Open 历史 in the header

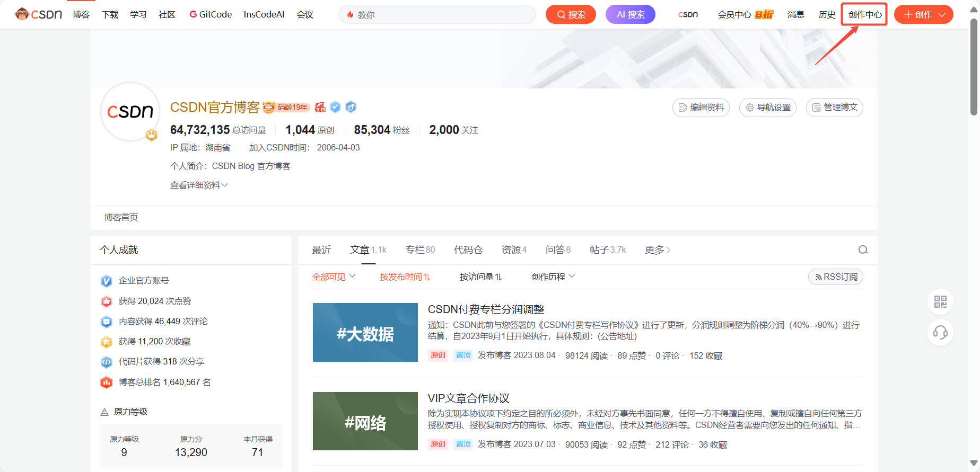(827, 14)
